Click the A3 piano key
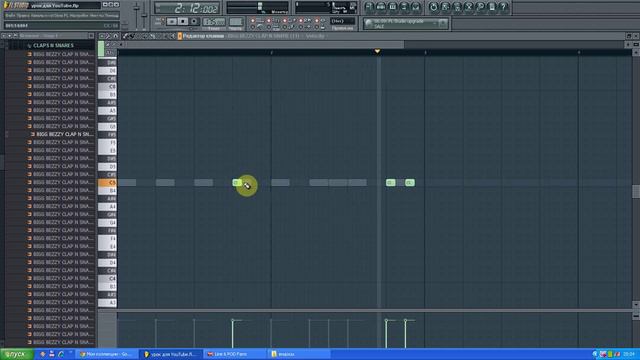640x360 pixels. tap(107, 302)
